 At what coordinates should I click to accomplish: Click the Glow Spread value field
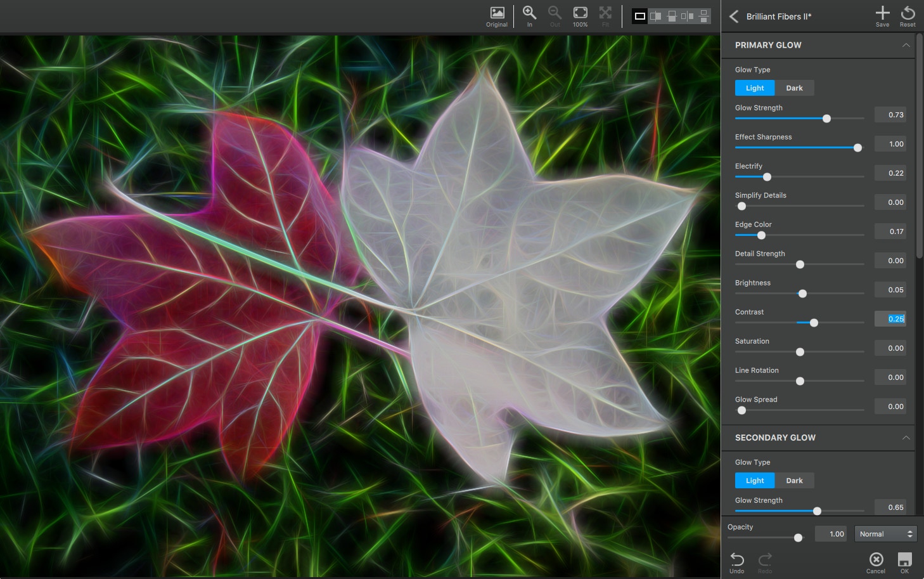click(x=890, y=407)
